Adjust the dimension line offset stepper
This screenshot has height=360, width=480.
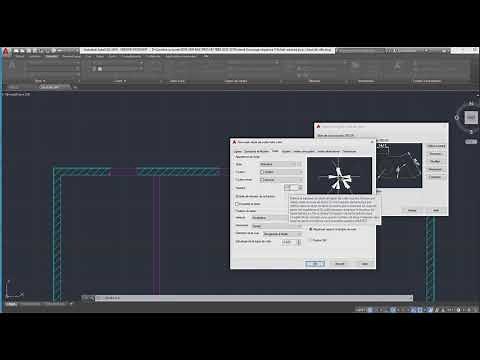(x=299, y=242)
